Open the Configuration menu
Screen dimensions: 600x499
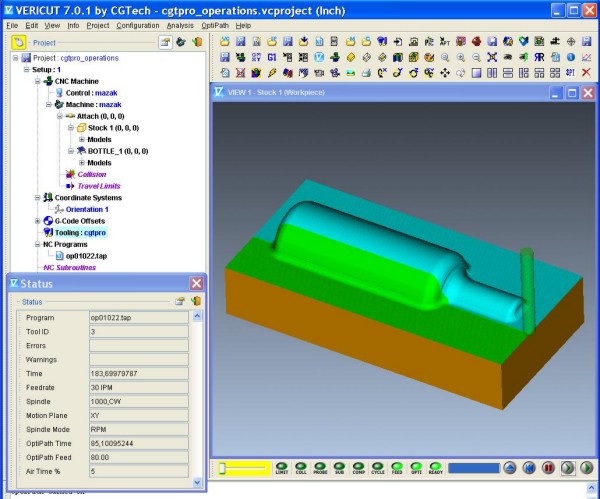(x=138, y=25)
